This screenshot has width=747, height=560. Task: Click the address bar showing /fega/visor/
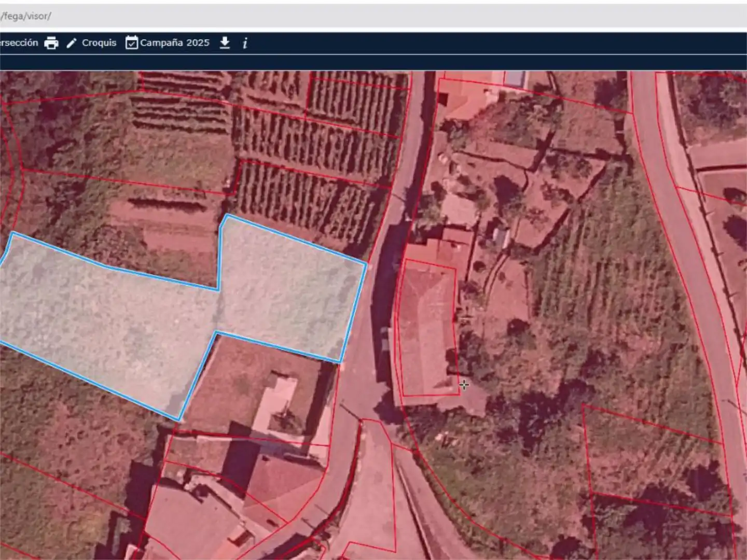(x=374, y=16)
